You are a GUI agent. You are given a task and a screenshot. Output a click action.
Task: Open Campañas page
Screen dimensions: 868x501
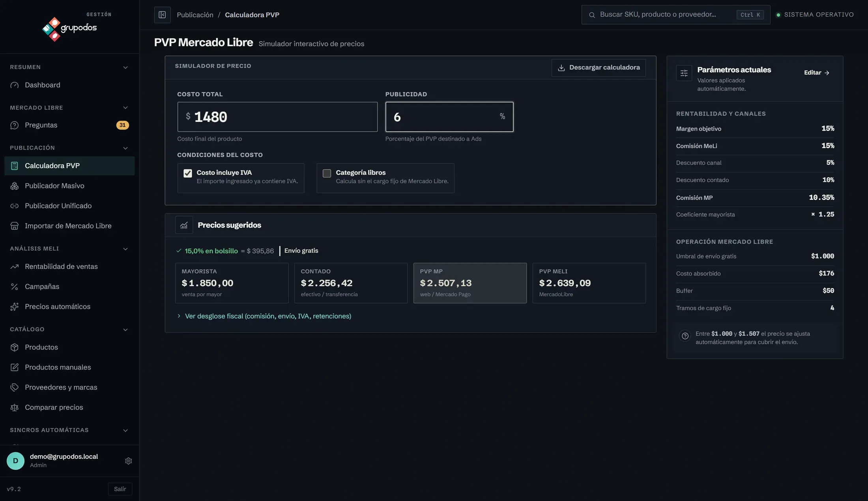point(69,287)
